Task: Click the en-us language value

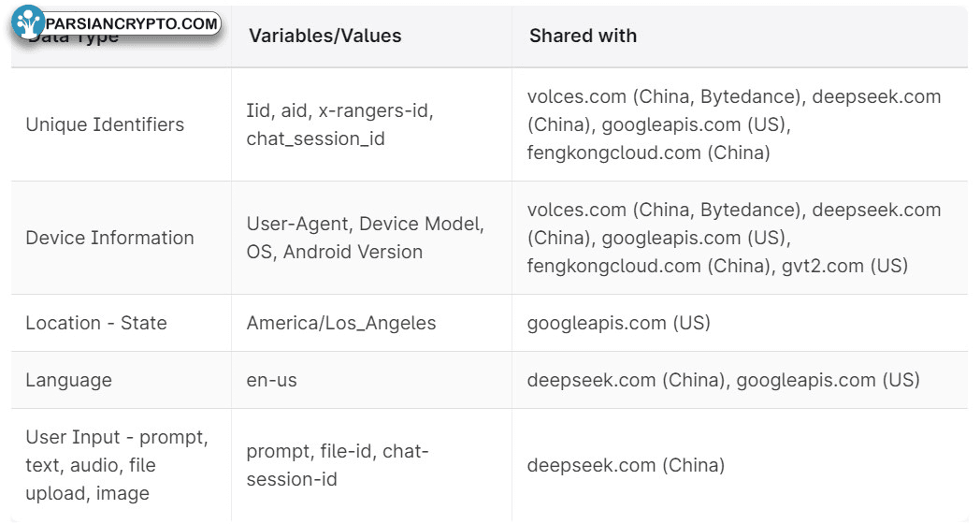Action: (272, 380)
